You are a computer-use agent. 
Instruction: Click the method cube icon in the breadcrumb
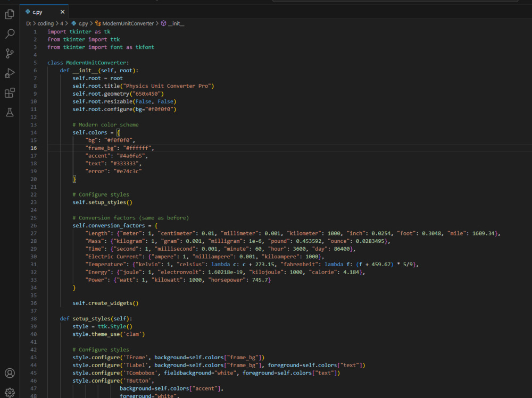click(163, 23)
